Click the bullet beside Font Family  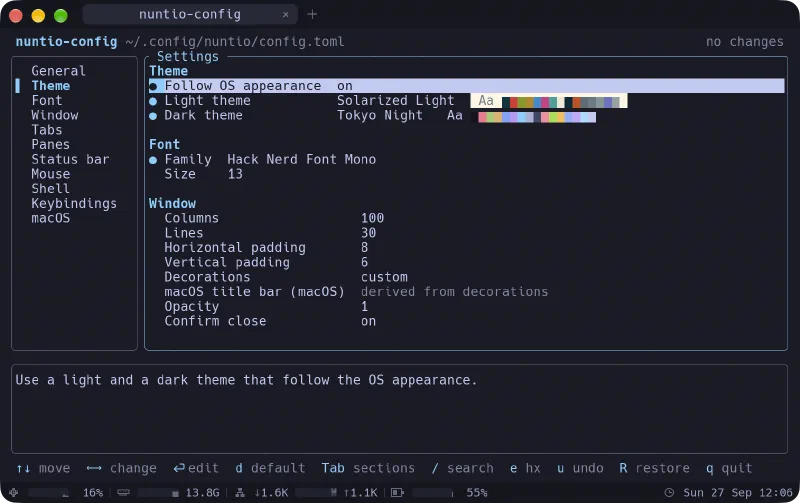point(153,160)
